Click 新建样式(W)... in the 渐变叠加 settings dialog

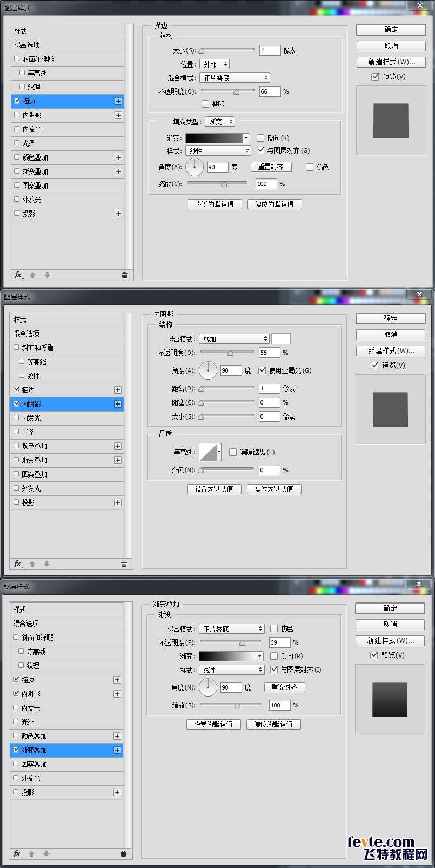390,640
